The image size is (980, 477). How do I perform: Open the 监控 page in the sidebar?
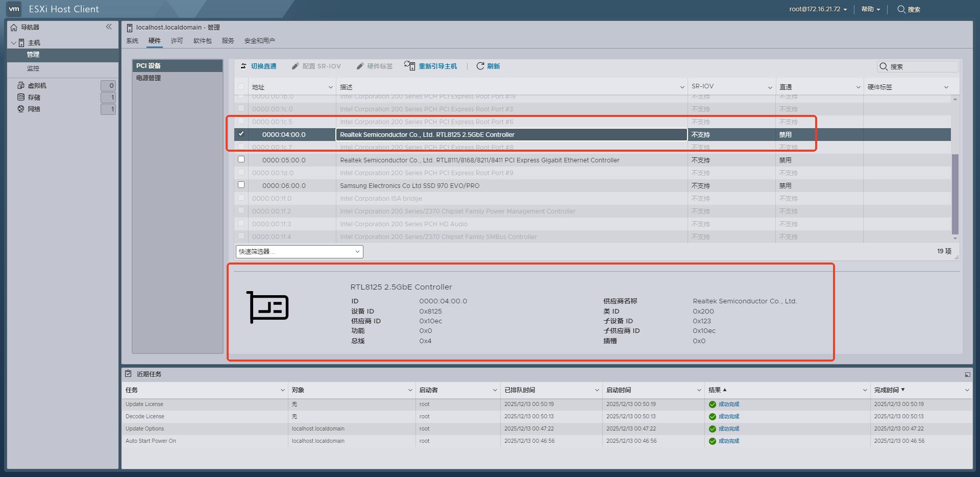[32, 68]
